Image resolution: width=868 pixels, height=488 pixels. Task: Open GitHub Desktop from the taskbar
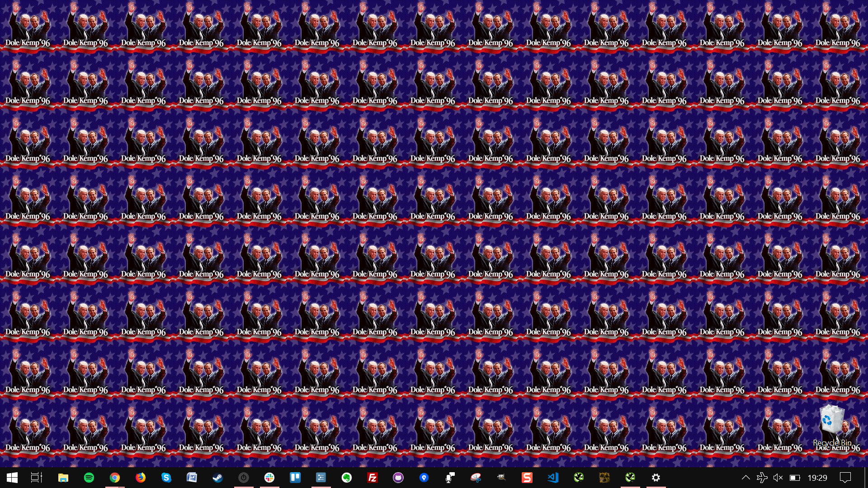[398, 478]
